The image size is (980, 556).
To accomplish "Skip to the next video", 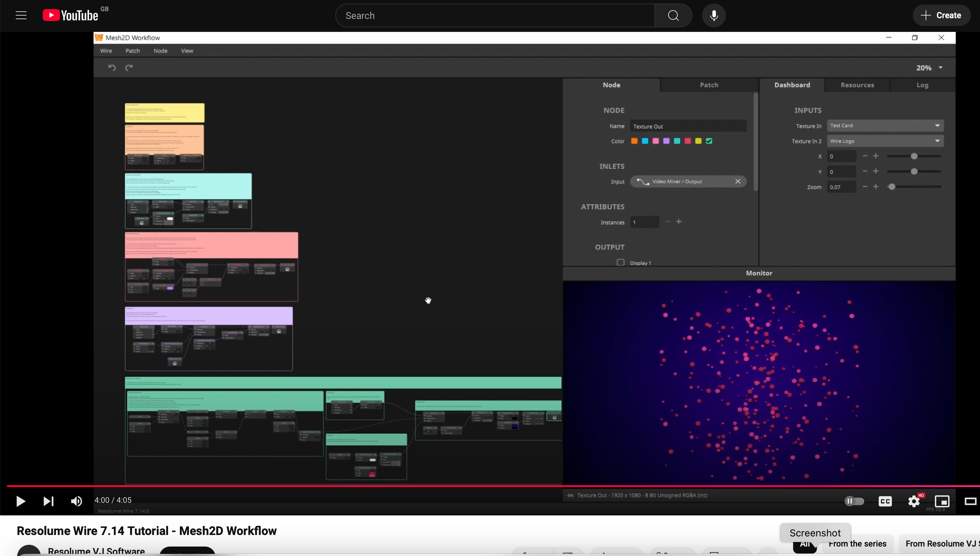I will pos(48,501).
